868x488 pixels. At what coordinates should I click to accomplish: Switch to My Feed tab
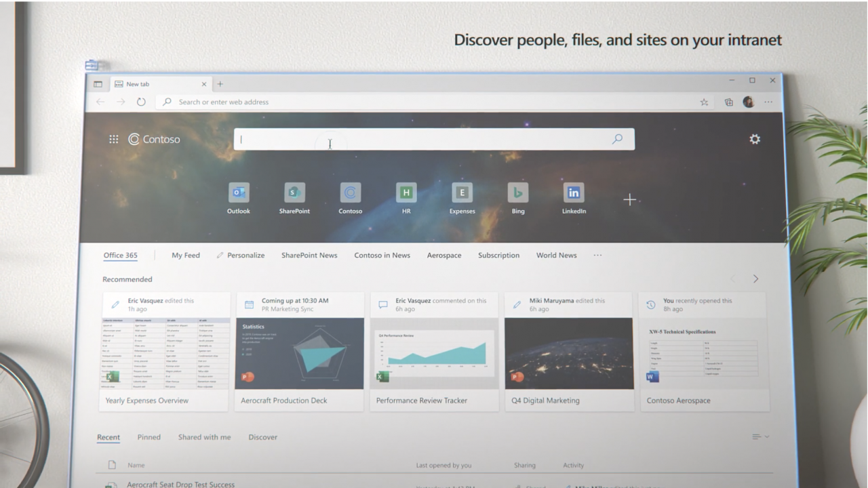pyautogui.click(x=186, y=256)
